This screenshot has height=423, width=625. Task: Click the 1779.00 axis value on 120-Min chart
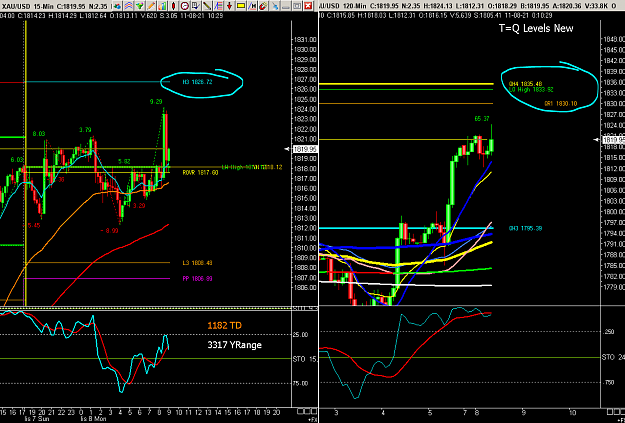click(614, 287)
